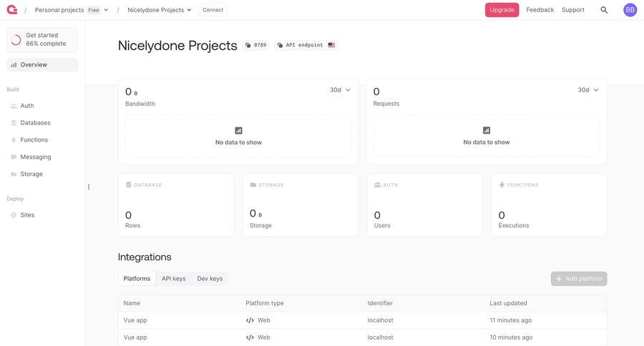Click the Upgrade button
The width and height of the screenshot is (644, 346).
pyautogui.click(x=502, y=10)
